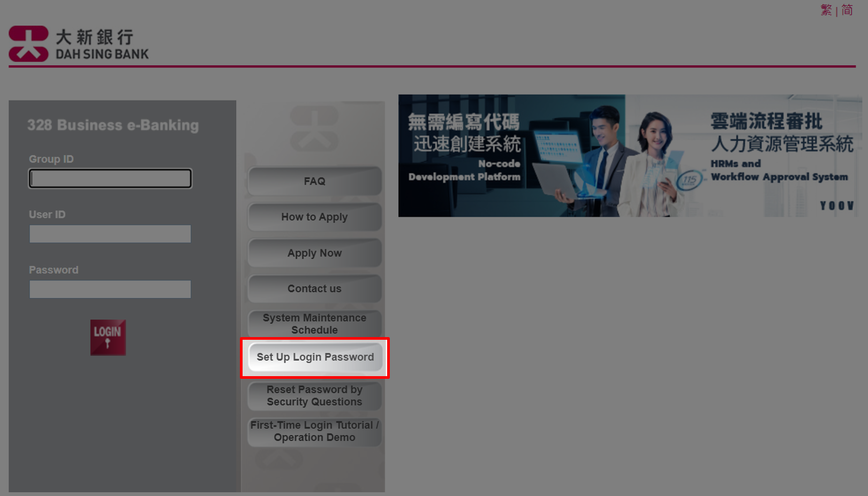868x496 pixels.
Task: View System Maintenance Schedule
Action: (x=315, y=324)
